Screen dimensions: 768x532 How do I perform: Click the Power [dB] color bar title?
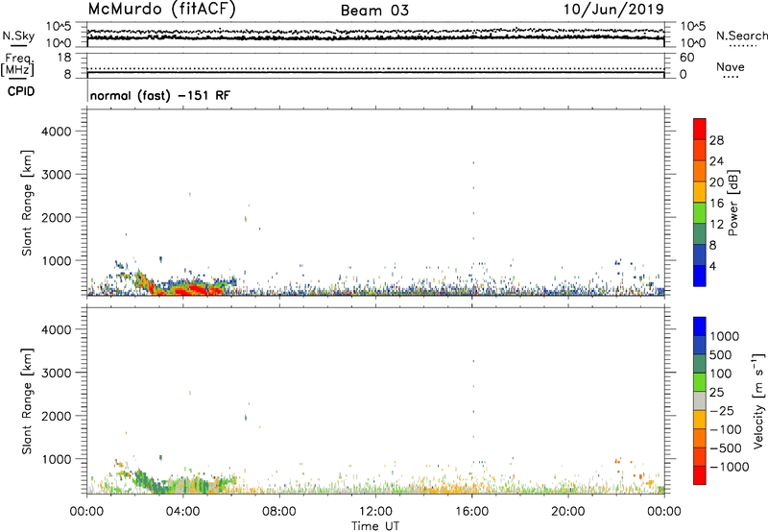pyautogui.click(x=732, y=203)
